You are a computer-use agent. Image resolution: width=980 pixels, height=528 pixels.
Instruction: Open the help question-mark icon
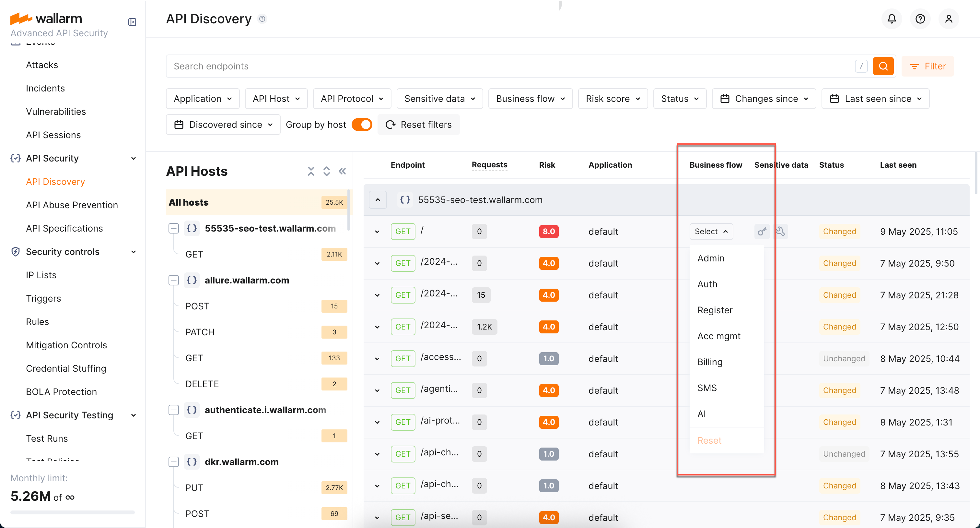pos(920,19)
